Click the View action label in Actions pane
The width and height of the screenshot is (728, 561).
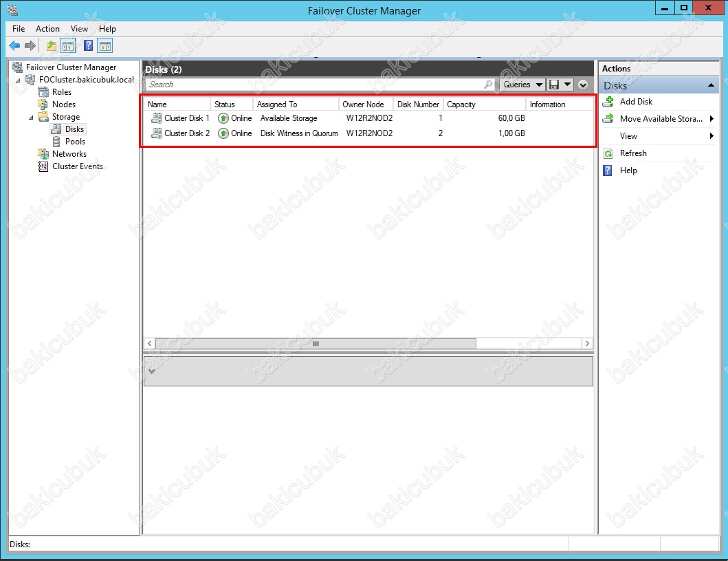click(628, 136)
